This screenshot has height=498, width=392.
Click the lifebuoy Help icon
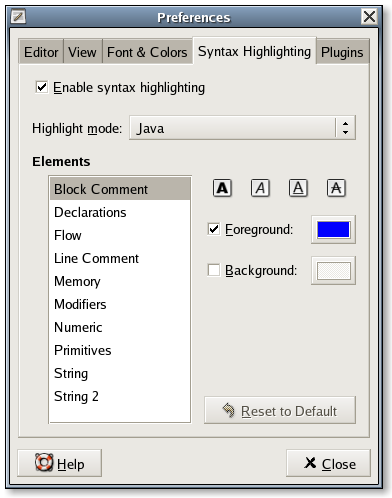44,463
